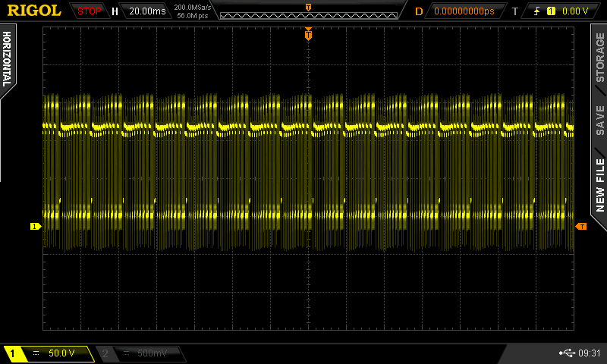Click the USB connection status icon
The height and width of the screenshot is (364, 607).
point(566,353)
